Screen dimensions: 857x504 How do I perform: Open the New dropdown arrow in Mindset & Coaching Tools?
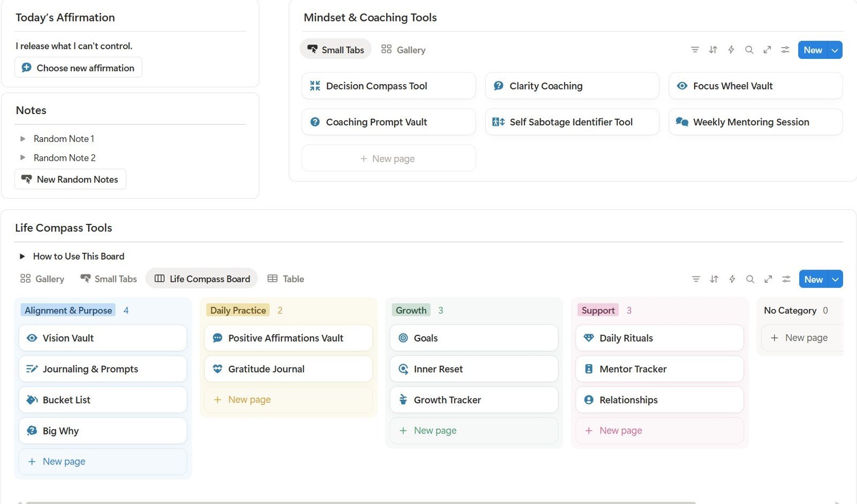pyautogui.click(x=835, y=50)
